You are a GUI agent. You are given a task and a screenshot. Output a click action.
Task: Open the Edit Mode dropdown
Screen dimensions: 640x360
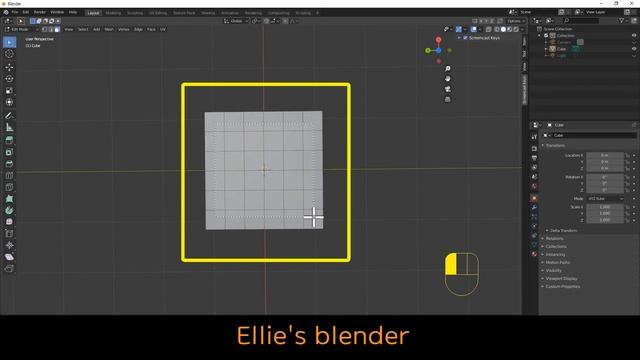(22, 29)
